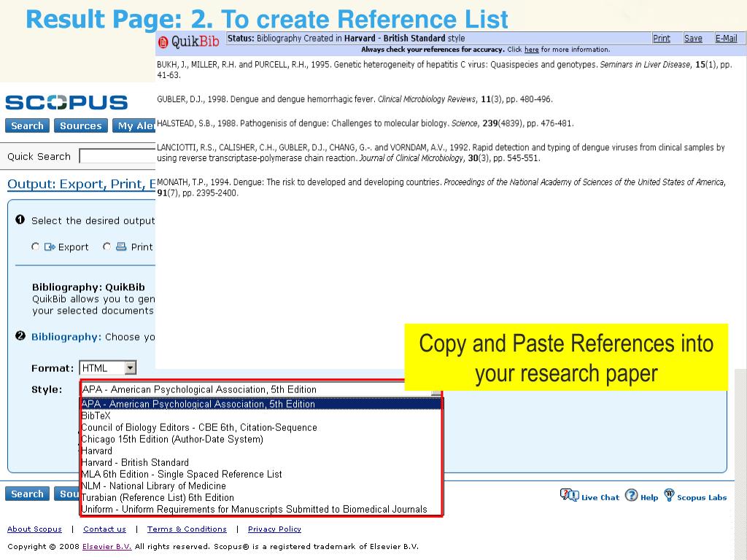Open the About Scopus link
747x560 pixels.
[34, 529]
